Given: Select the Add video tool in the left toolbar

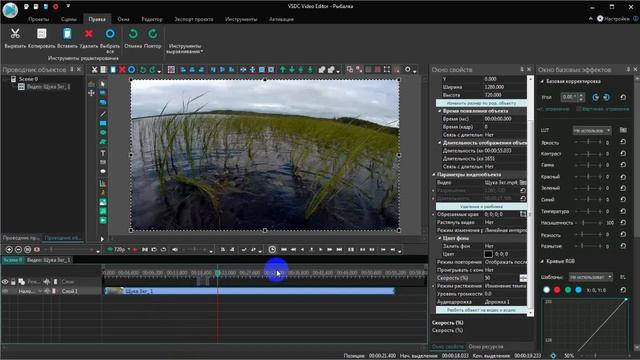Looking at the screenshot, I should (x=103, y=220).
